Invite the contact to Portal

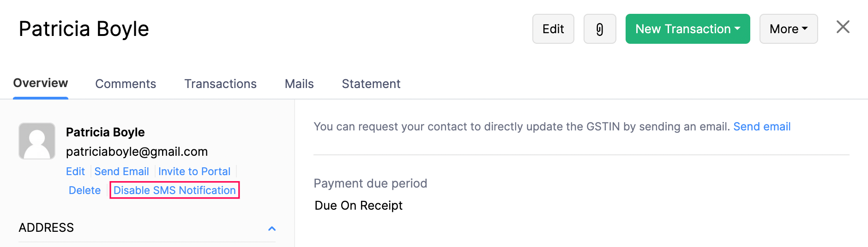pyautogui.click(x=194, y=171)
